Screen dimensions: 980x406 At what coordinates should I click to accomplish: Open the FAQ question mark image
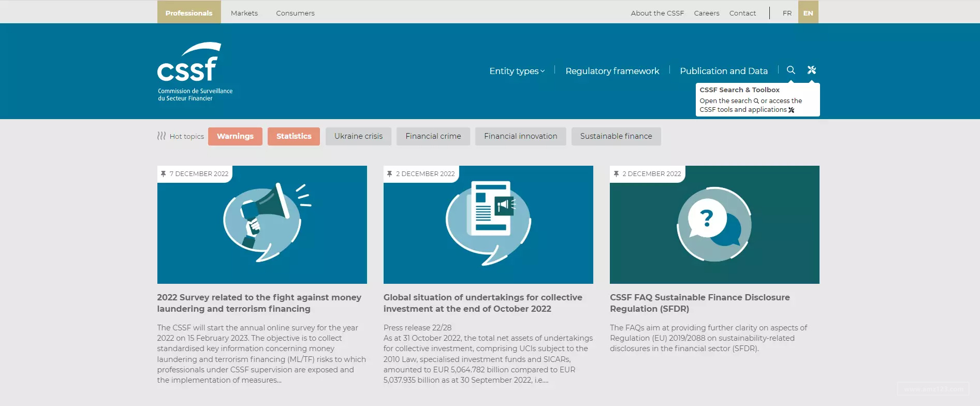coord(714,225)
